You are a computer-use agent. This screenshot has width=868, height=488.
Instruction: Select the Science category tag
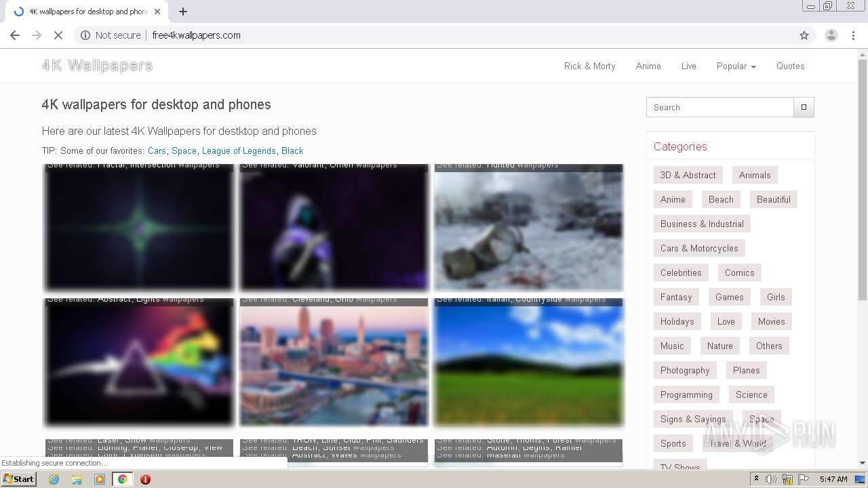coord(751,394)
